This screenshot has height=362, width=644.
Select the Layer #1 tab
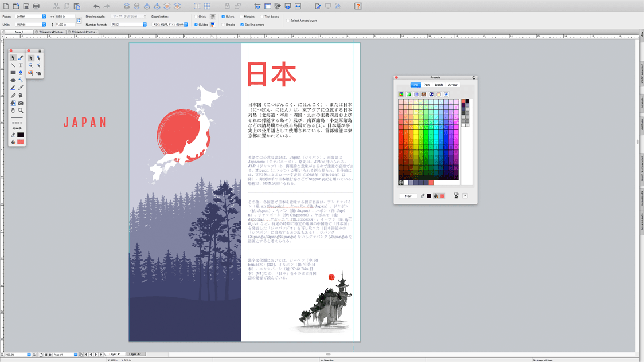pos(115,354)
